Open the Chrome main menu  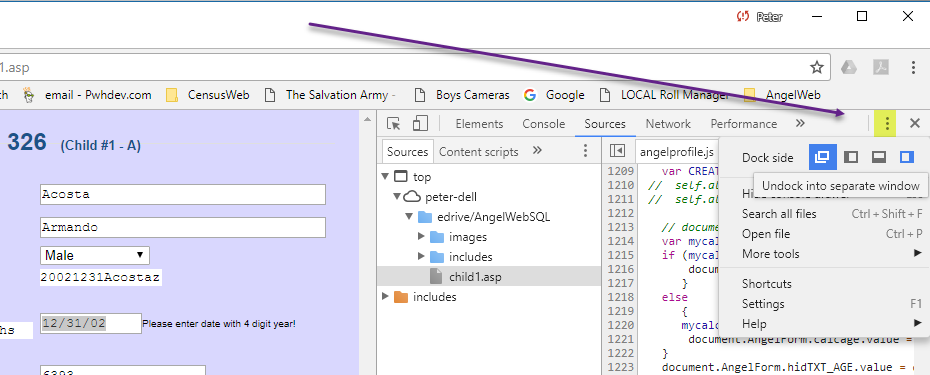point(913,67)
